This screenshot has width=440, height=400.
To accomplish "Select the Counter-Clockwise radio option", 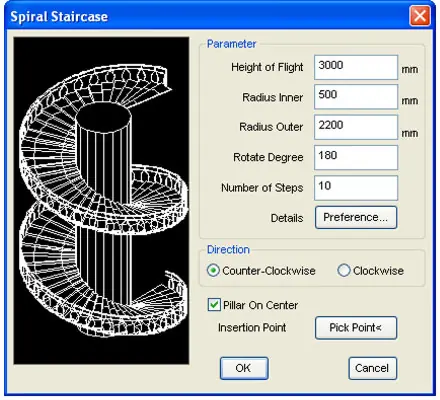I will tap(261, 270).
